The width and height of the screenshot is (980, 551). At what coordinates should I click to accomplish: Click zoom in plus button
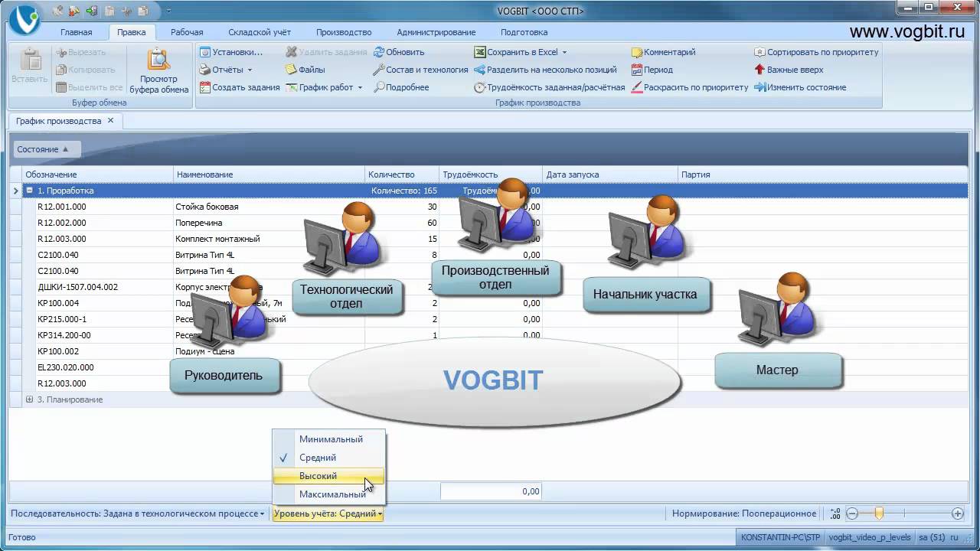point(957,514)
